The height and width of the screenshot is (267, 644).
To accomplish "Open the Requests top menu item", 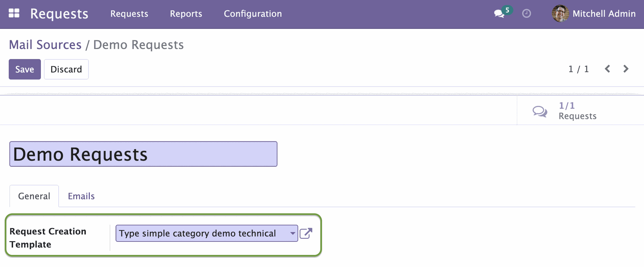I will [x=129, y=13].
